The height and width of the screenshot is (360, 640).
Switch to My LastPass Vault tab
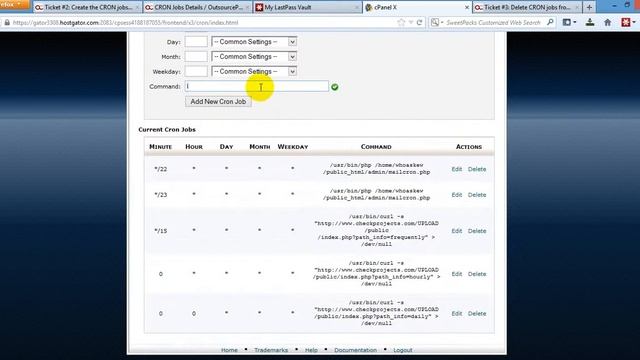pos(308,7)
